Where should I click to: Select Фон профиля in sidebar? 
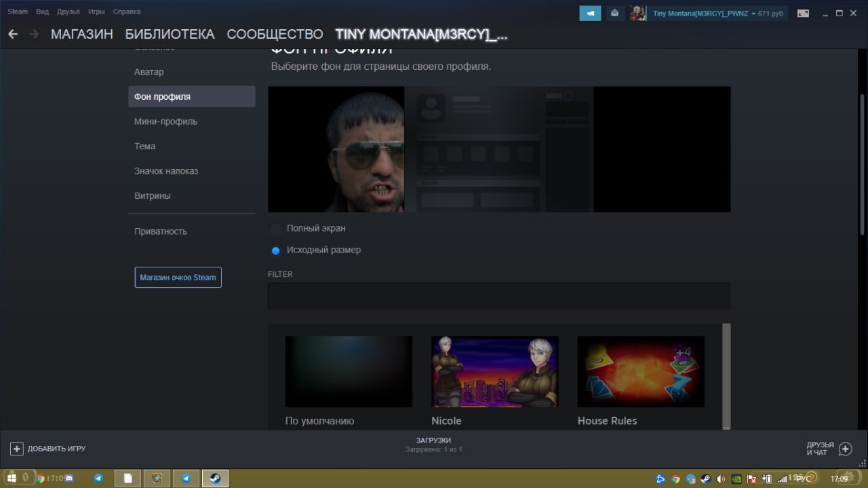click(192, 96)
